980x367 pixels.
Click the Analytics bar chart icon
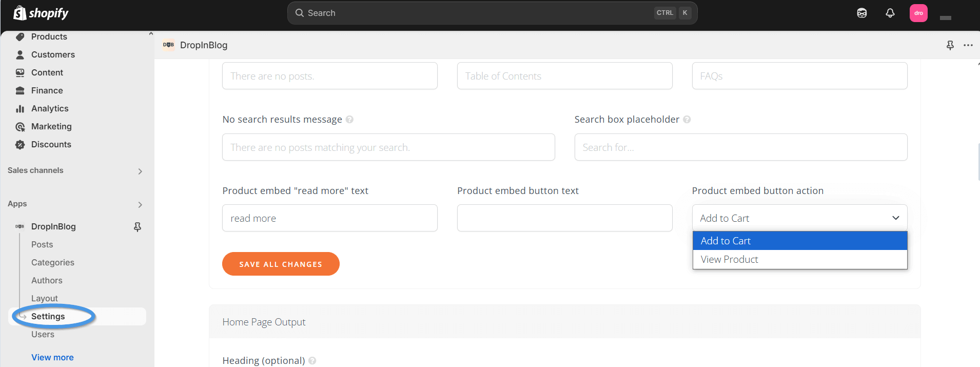pos(20,108)
